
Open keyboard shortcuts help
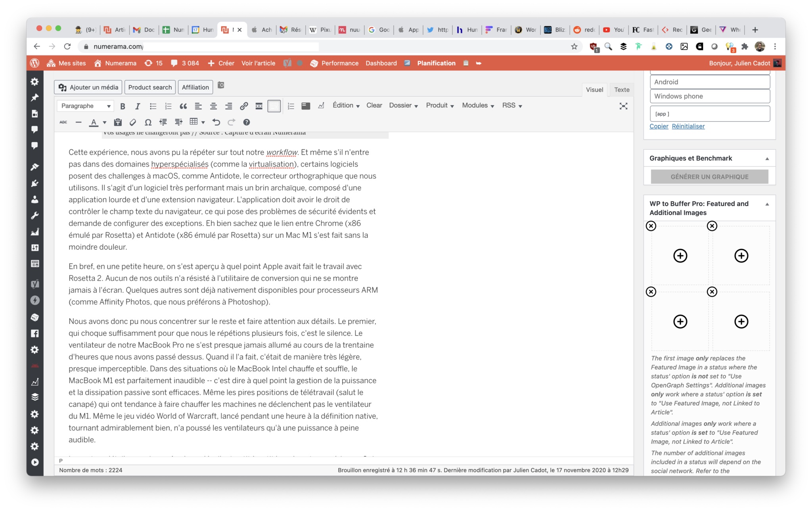[247, 122]
